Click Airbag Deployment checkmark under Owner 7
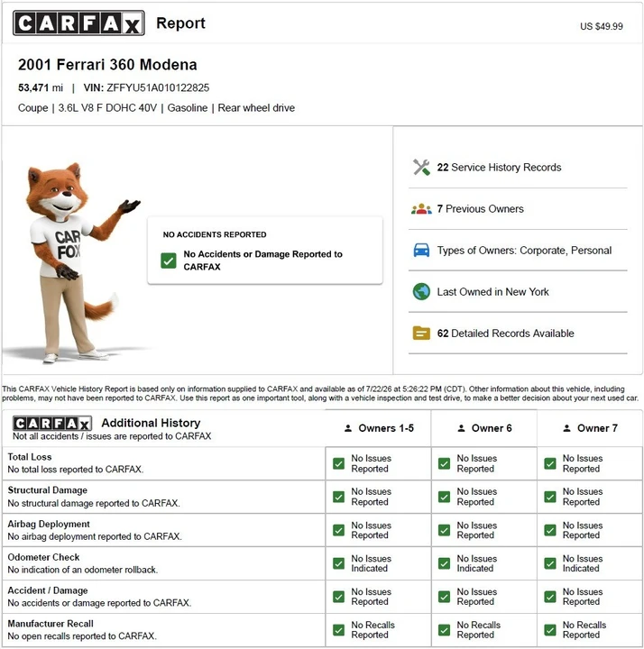The image size is (644, 649). click(x=550, y=530)
